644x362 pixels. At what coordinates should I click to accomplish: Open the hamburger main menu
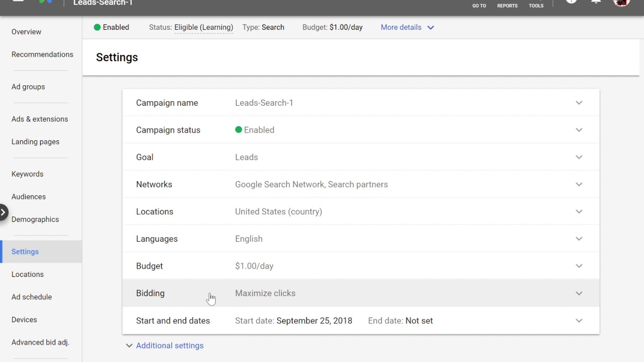click(18, 2)
